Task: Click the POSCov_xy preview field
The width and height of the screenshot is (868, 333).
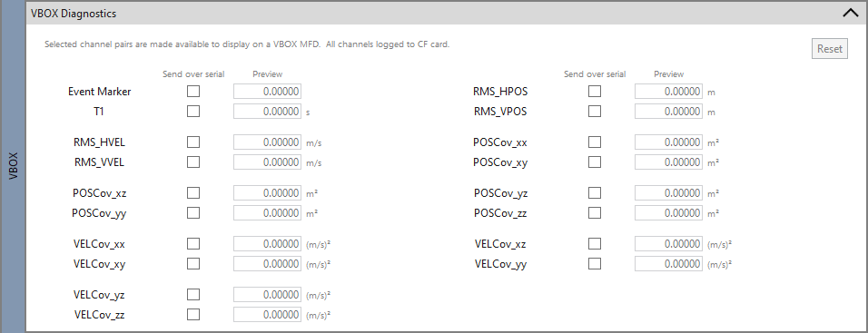Action: click(669, 162)
